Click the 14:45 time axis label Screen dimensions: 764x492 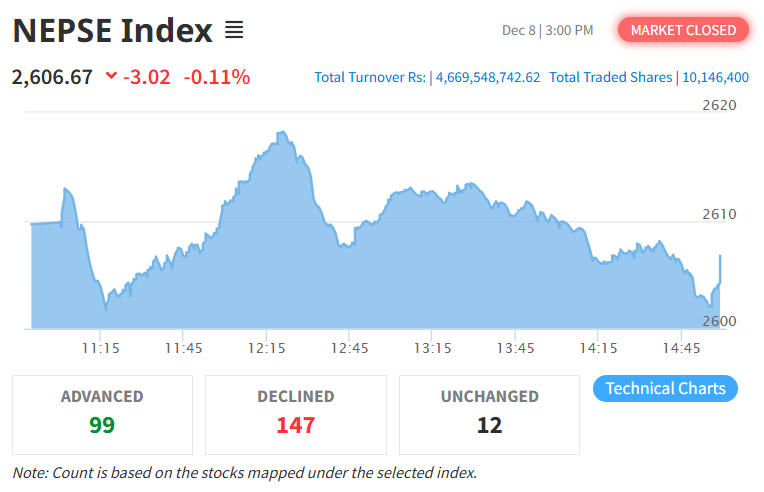tap(682, 348)
